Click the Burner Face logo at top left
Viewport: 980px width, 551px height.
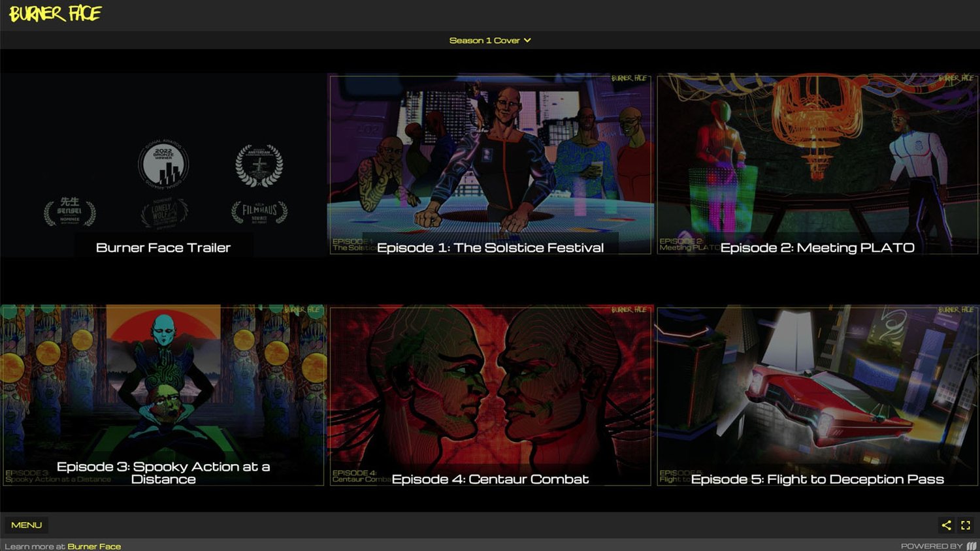[x=56, y=14]
